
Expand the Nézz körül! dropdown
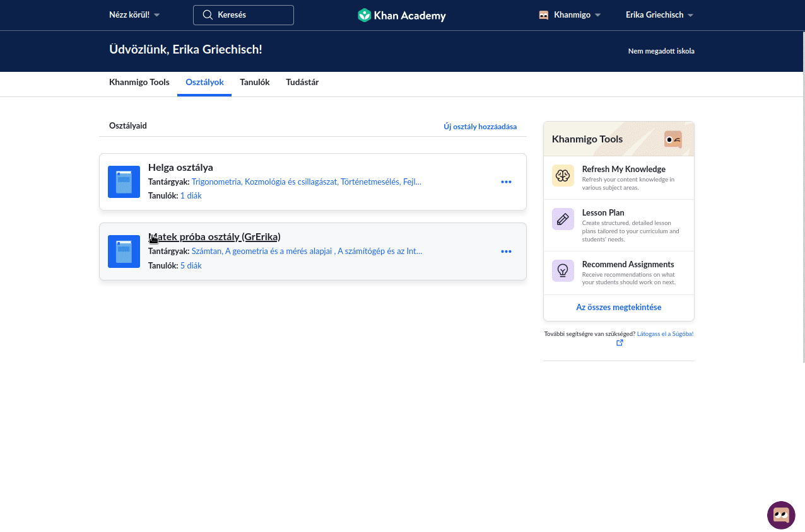click(x=134, y=15)
